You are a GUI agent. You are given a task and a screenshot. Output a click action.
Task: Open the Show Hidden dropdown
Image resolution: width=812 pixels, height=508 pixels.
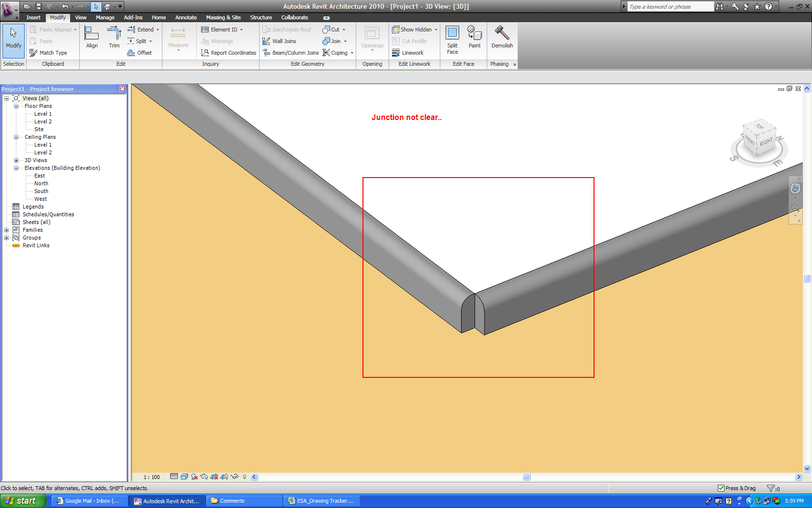point(436,30)
